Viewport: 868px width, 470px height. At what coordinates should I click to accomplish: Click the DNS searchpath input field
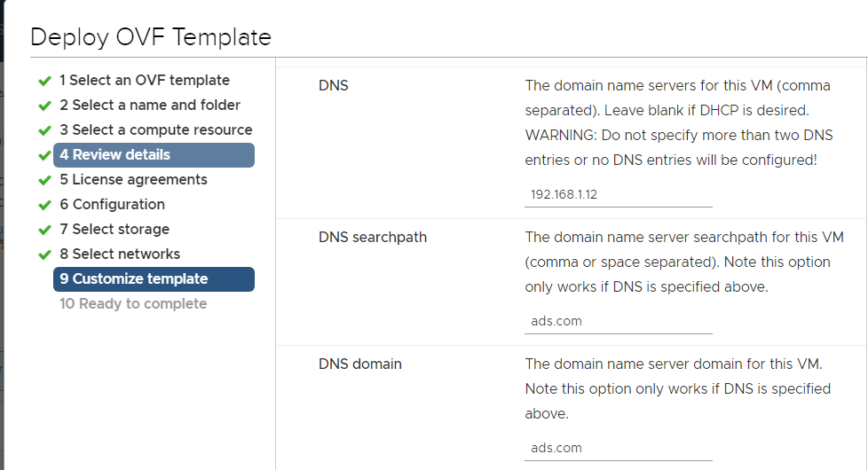[619, 321]
